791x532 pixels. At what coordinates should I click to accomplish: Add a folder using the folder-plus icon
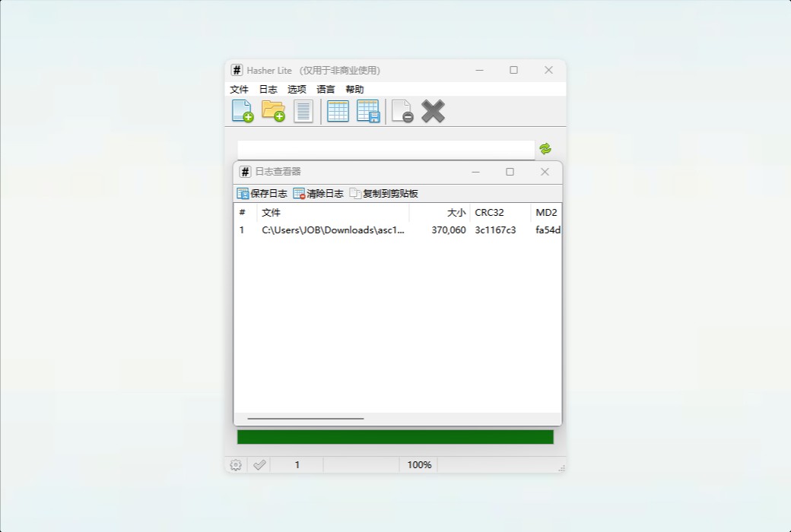273,111
